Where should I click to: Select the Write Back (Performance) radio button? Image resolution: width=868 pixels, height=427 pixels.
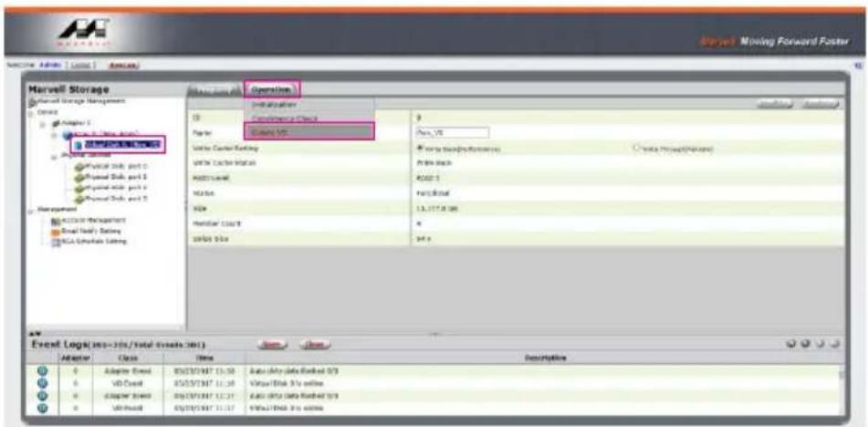pyautogui.click(x=419, y=149)
